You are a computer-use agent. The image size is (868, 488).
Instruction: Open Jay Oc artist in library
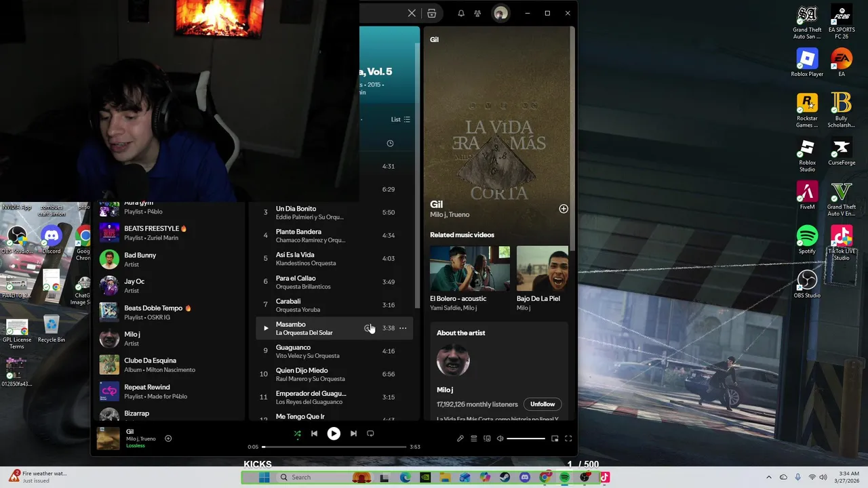pos(170,286)
